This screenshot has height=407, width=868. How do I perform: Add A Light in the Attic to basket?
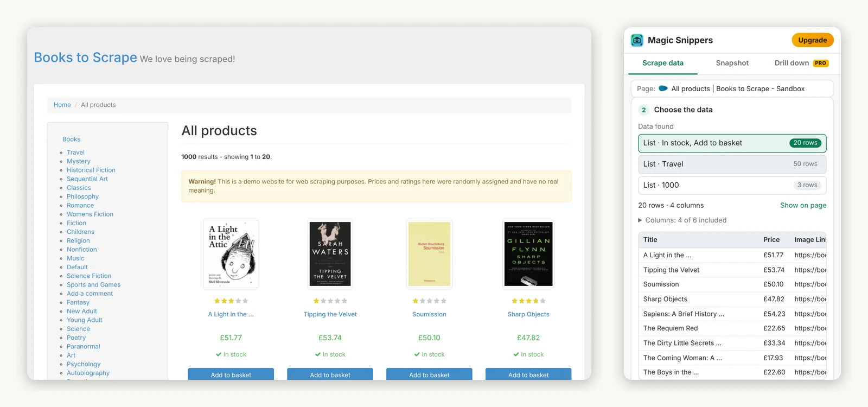pyautogui.click(x=231, y=374)
